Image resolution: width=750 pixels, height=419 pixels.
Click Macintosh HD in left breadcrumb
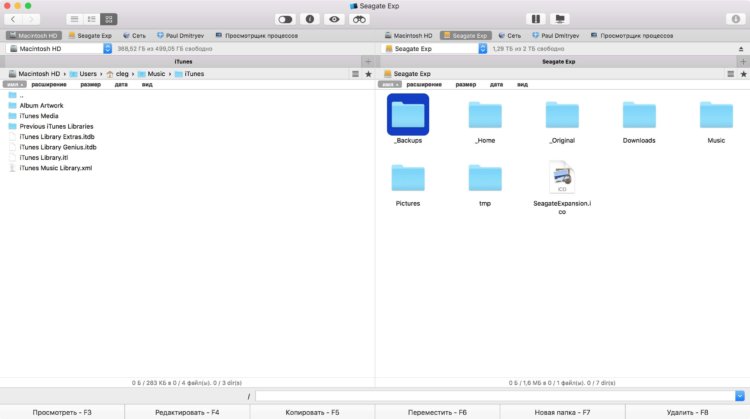(34, 74)
